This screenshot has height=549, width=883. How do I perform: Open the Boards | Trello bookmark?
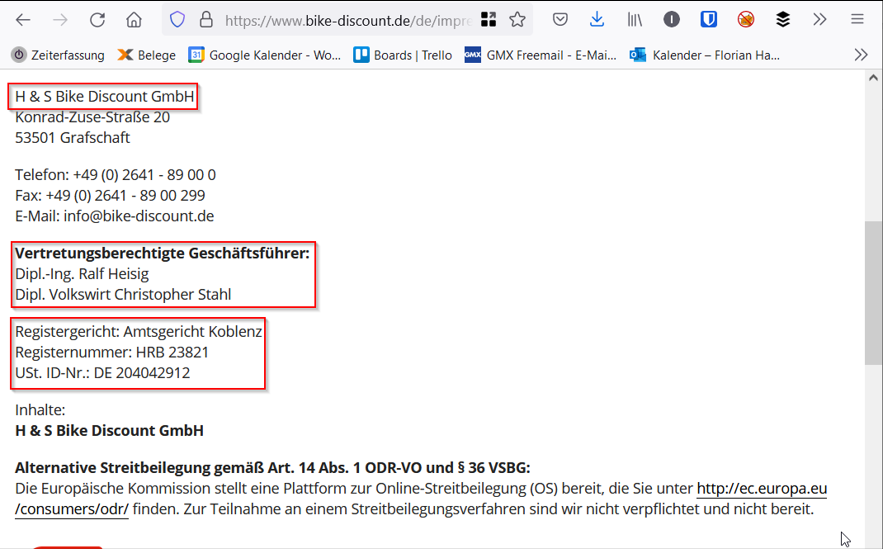(x=403, y=55)
